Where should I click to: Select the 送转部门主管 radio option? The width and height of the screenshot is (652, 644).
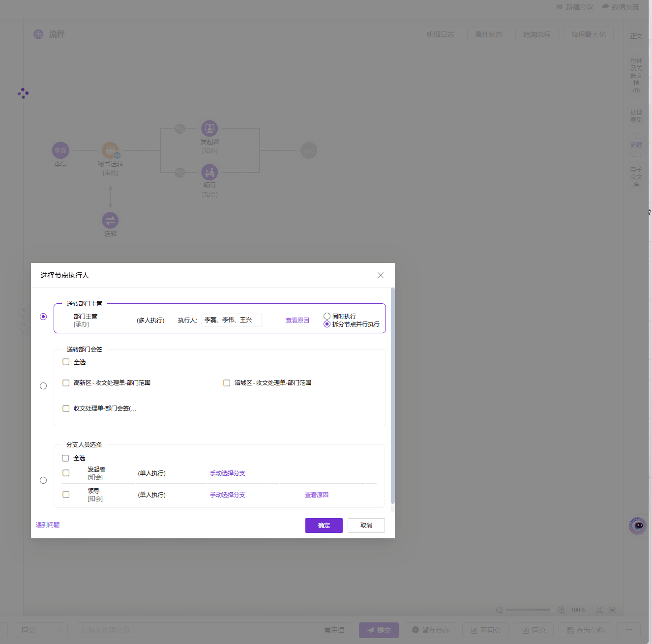(43, 317)
